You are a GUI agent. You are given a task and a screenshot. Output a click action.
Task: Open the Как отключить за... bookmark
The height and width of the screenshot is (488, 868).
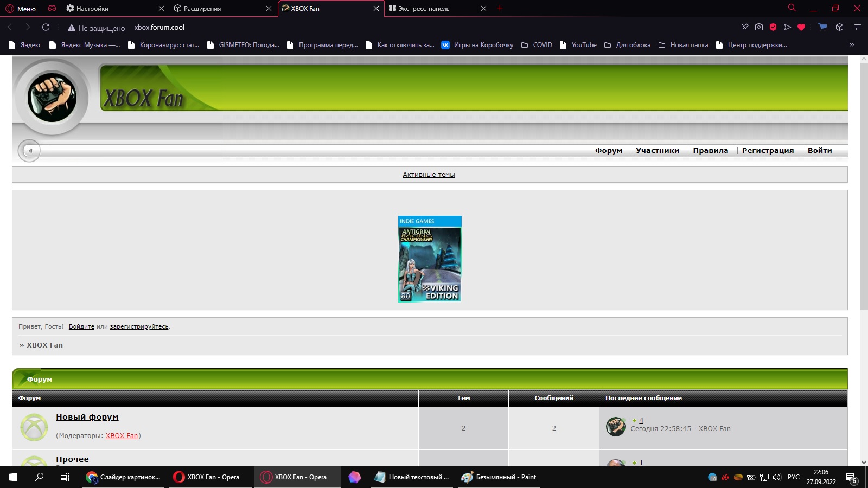(x=400, y=45)
